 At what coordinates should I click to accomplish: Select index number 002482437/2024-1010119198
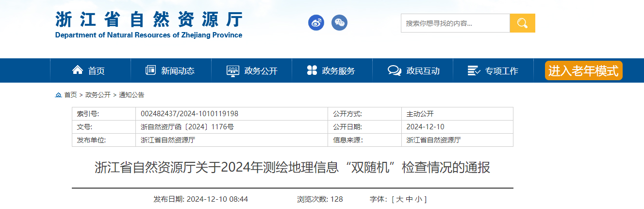click(189, 114)
